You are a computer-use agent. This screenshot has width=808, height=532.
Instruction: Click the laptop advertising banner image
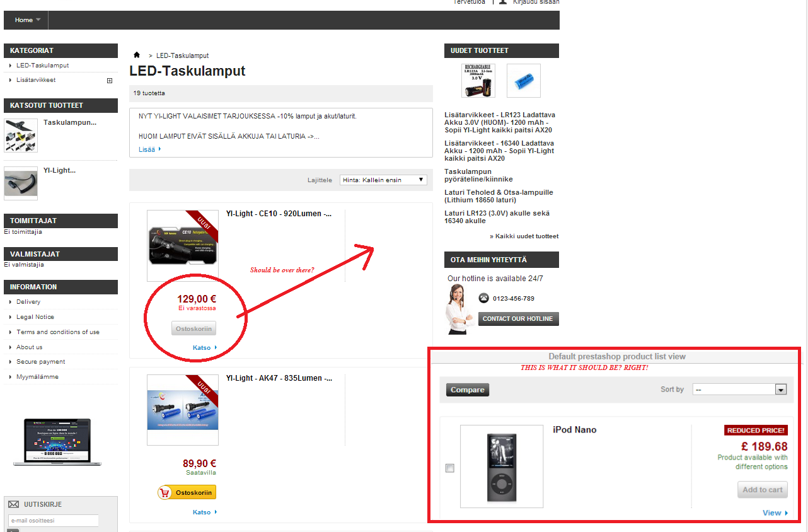pos(57,442)
